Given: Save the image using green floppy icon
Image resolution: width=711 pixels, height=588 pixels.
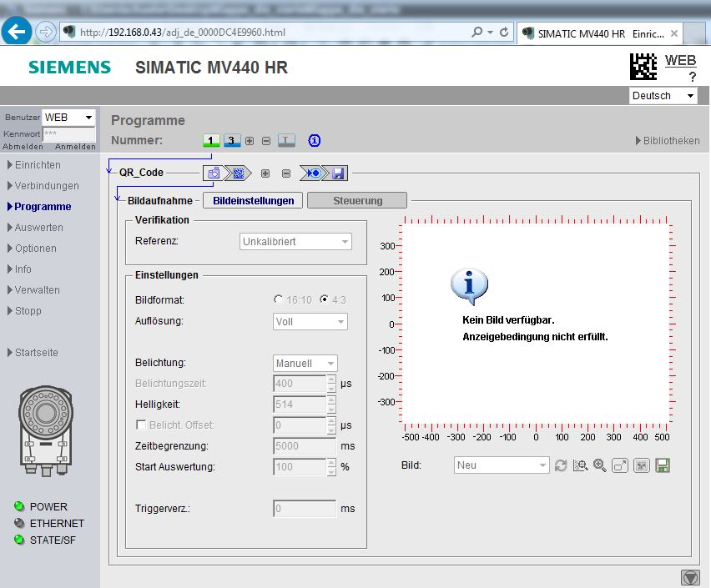Looking at the screenshot, I should pos(663,465).
